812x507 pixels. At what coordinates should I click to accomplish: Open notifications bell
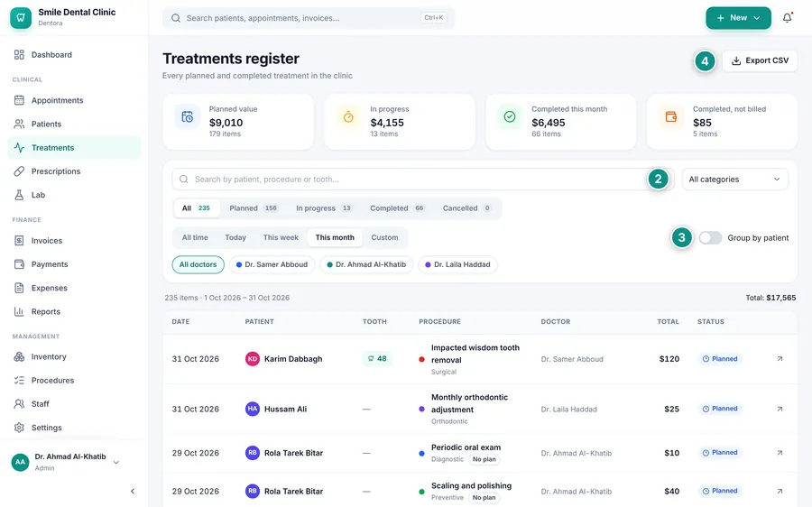tap(787, 18)
